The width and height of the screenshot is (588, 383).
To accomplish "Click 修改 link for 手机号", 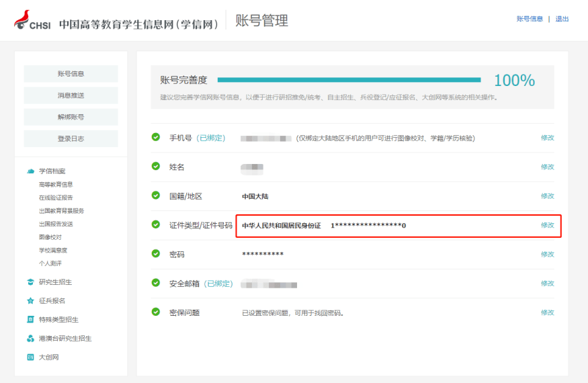I will click(547, 138).
